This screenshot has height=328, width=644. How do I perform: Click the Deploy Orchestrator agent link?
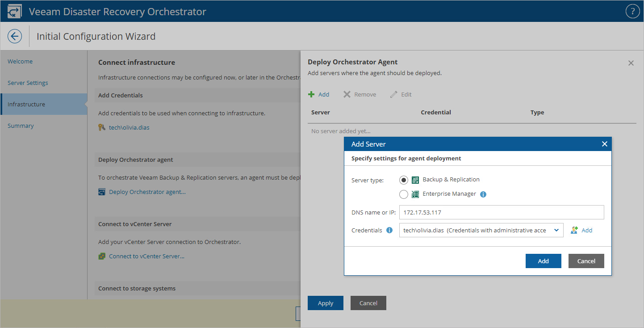click(x=147, y=192)
